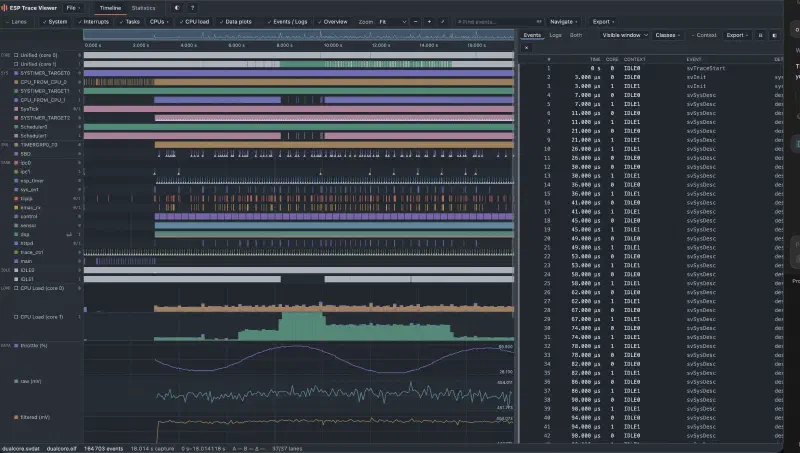Toggle the CPU Load (core 1) checkbox
Viewport: 800px width, 453px height.
[16, 317]
